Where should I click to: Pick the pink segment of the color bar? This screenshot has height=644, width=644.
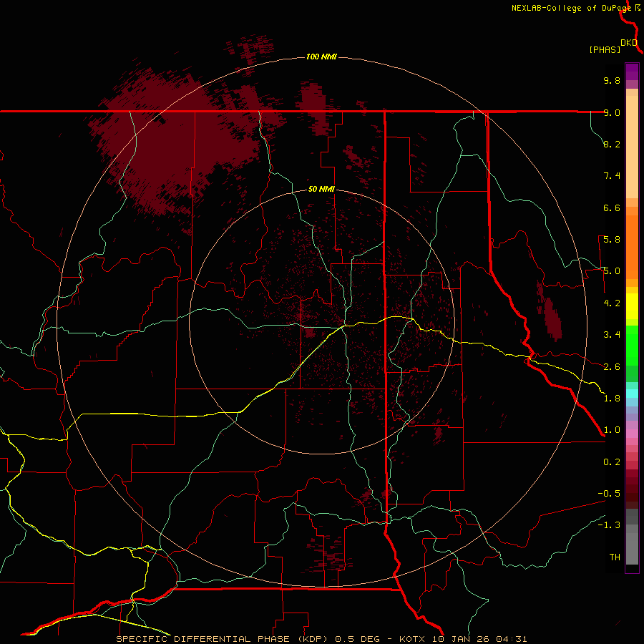[x=632, y=434]
